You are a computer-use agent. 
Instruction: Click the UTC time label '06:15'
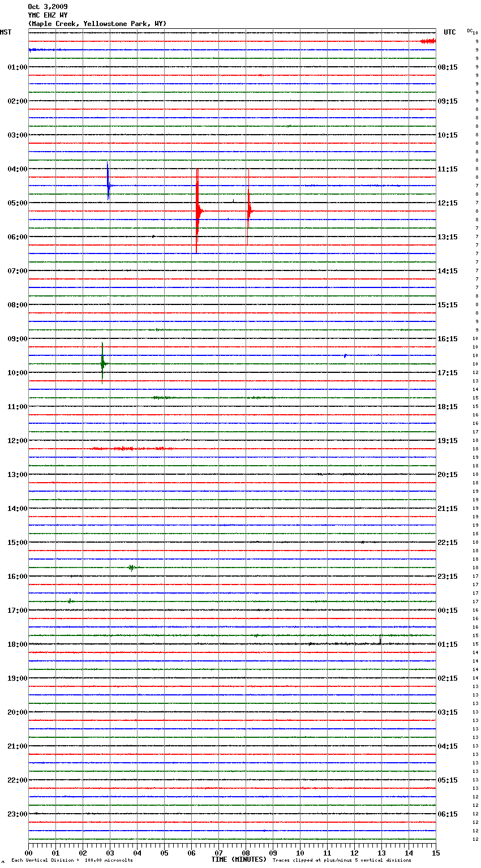[448, 814]
